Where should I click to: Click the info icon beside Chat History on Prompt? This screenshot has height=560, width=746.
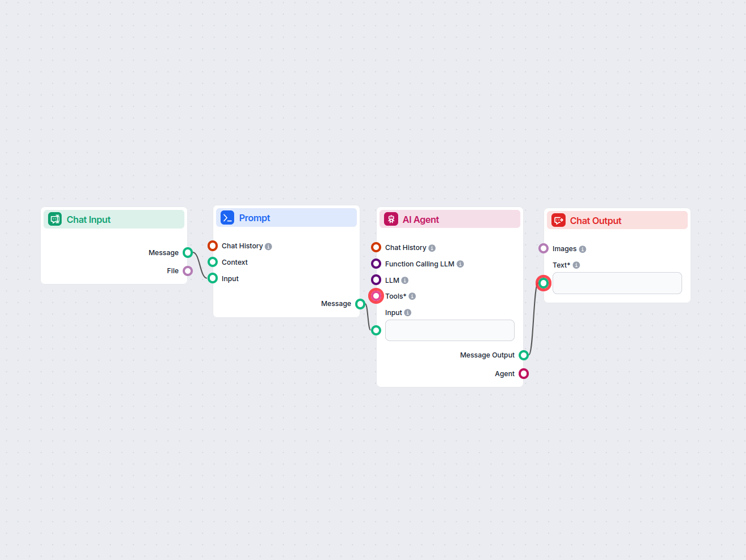[x=270, y=246]
